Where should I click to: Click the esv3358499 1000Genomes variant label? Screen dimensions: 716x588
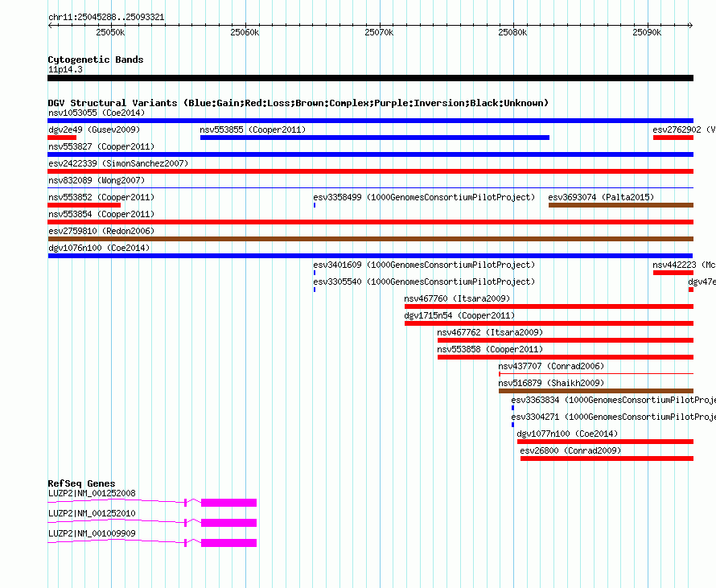pos(424,197)
